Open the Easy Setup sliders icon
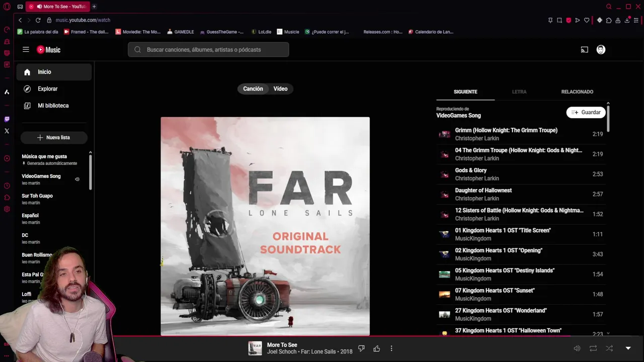Screen dimensions: 644x362 point(636,20)
